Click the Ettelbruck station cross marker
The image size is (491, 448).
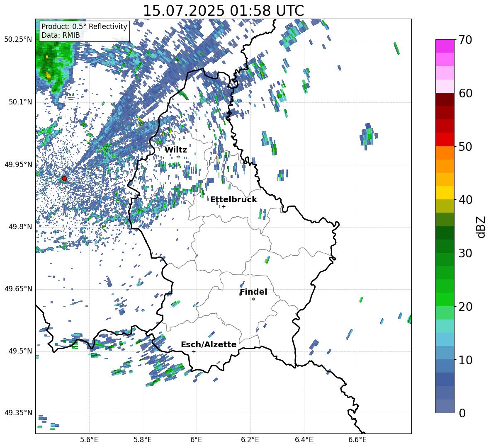click(224, 206)
